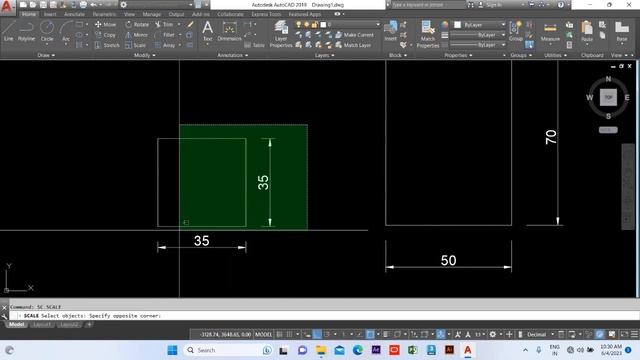Click the Copy tool
The width and height of the screenshot is (640, 360).
[105, 35]
